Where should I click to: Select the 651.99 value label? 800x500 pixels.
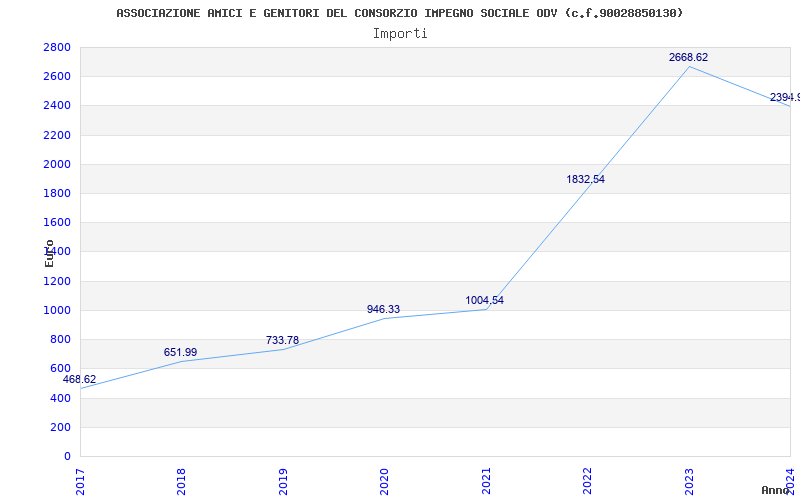[x=180, y=353]
